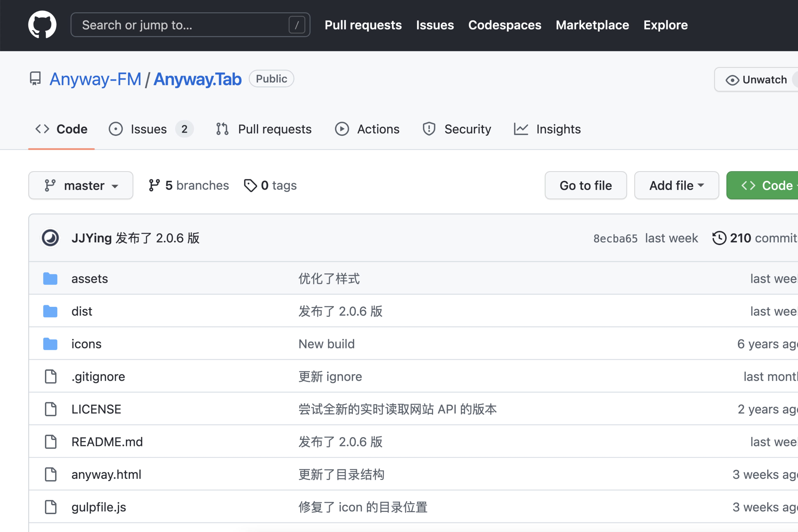
Task: Click the tag icon next to 0 tags
Action: click(x=250, y=186)
